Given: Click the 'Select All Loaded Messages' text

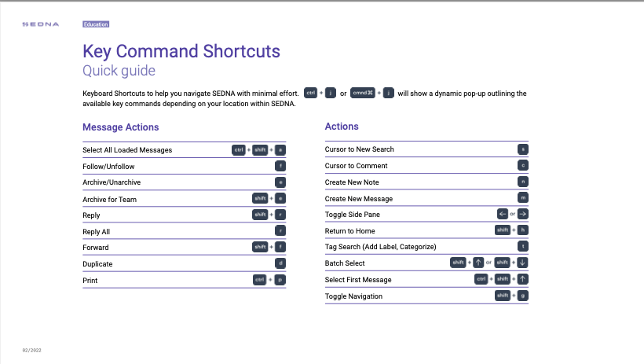Looking at the screenshot, I should (x=127, y=150).
